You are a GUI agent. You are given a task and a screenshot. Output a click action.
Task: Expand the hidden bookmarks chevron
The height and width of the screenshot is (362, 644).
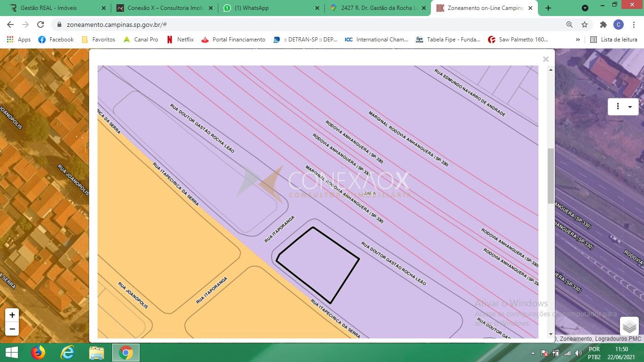tap(578, 40)
